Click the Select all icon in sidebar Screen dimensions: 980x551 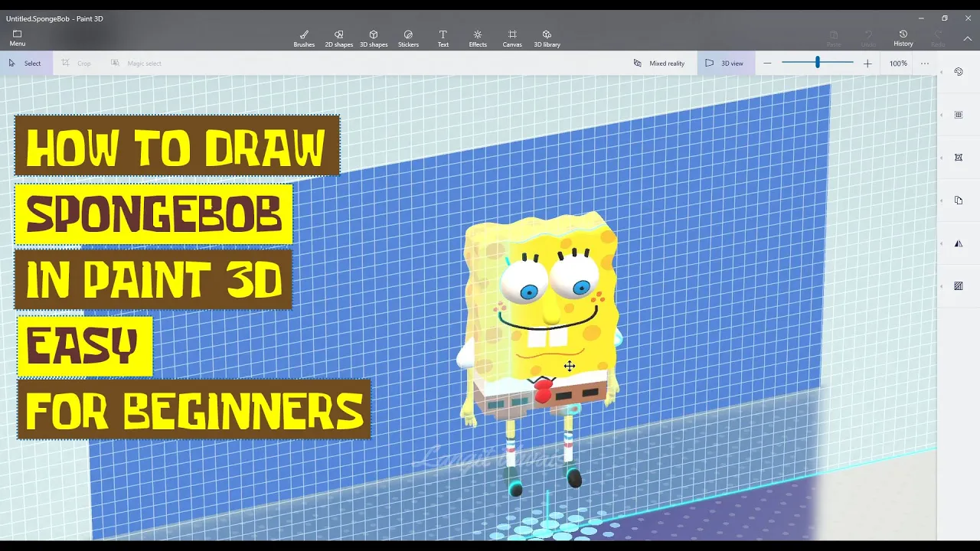click(x=959, y=115)
